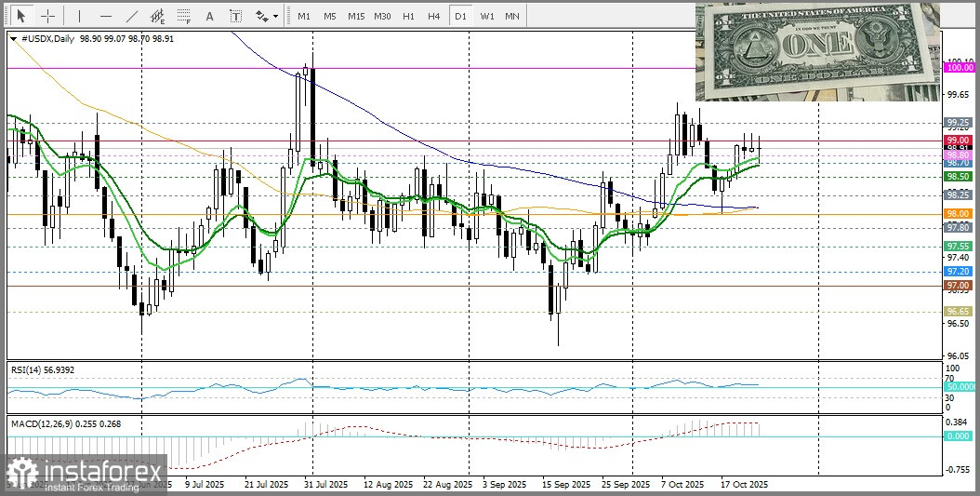
Task: Toggle the H1 timeframe button
Action: tap(408, 16)
